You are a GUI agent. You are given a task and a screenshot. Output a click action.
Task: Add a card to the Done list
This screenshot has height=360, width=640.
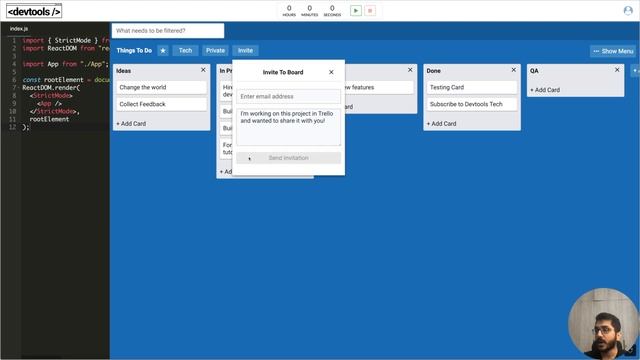click(x=441, y=124)
